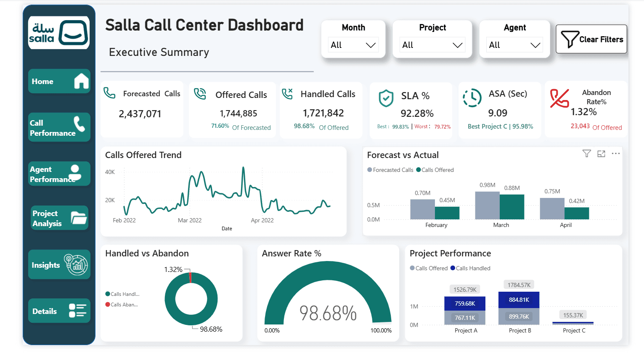The width and height of the screenshot is (644, 356).
Task: Click the 23,043 abandoned calls value
Action: click(580, 126)
